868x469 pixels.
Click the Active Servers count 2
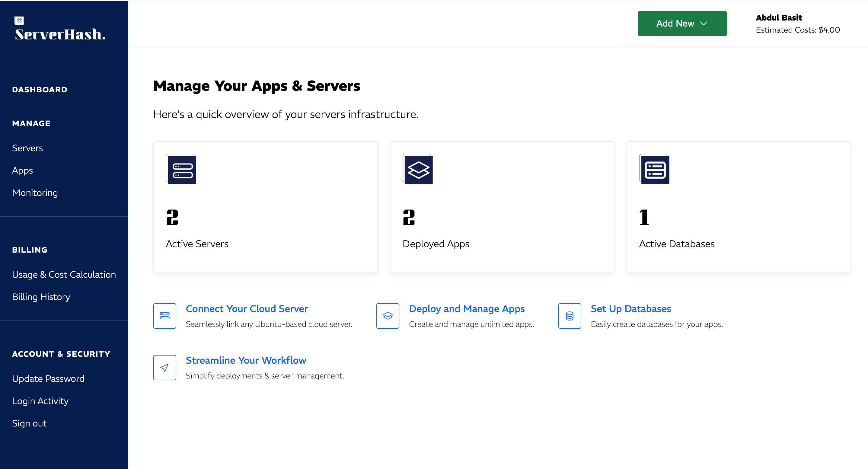(172, 217)
